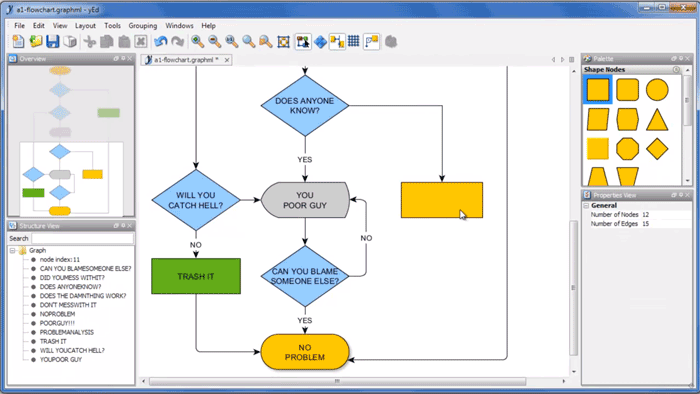Screen dimensions: 700x394
Task: Select the green TRASH IT node on canvas
Action: click(196, 276)
